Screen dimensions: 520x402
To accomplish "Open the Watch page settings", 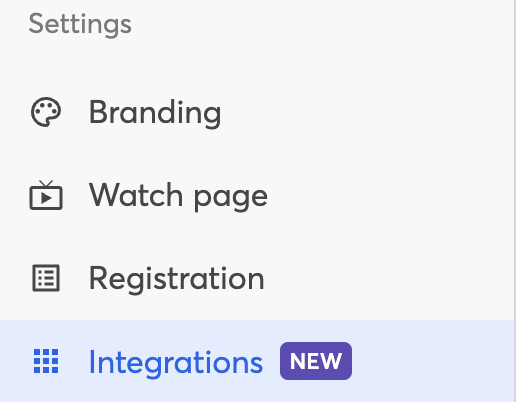I will pyautogui.click(x=257, y=195).
